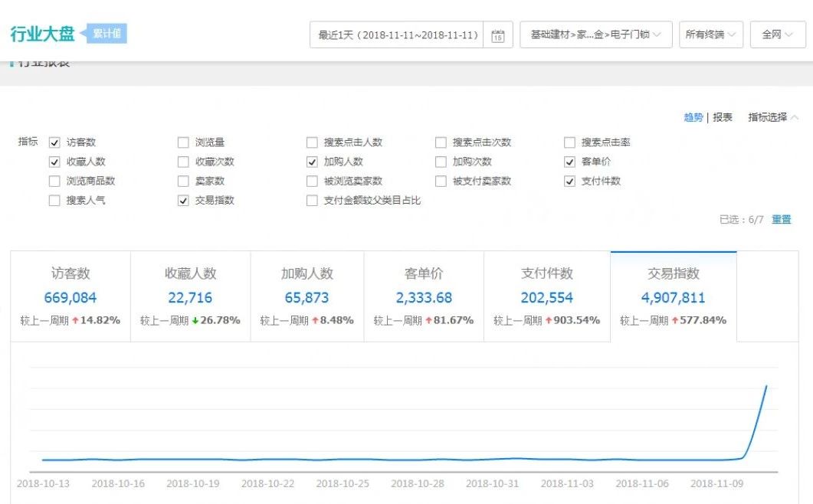Switch to the 报表 view
Viewport: 813px width, 504px height.
click(723, 117)
